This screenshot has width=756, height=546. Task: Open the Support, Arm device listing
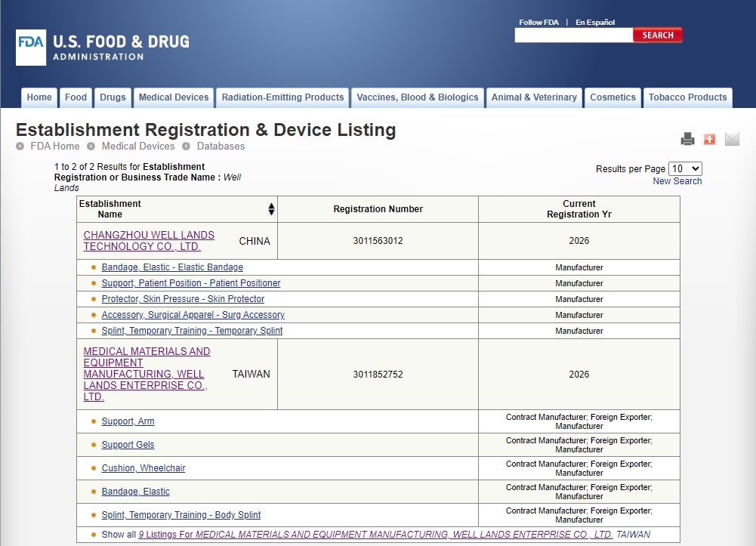point(127,421)
